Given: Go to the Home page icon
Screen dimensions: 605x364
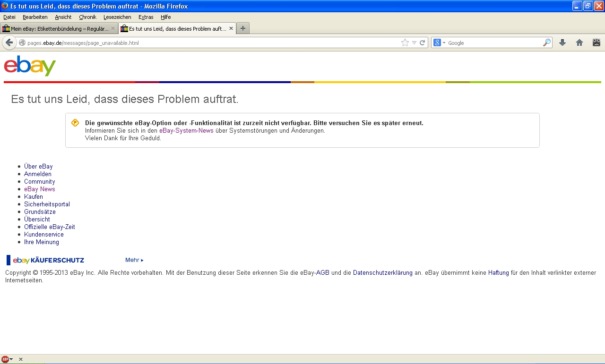Looking at the screenshot, I should [579, 42].
